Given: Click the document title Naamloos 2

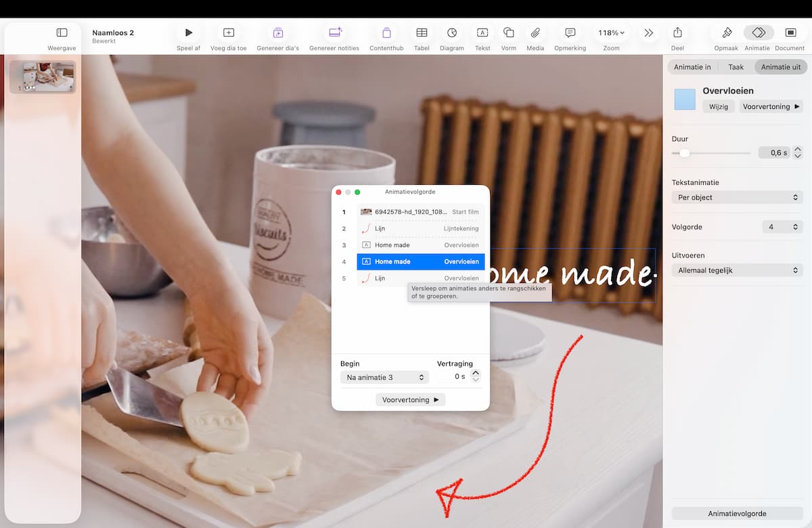Looking at the screenshot, I should click(x=113, y=32).
